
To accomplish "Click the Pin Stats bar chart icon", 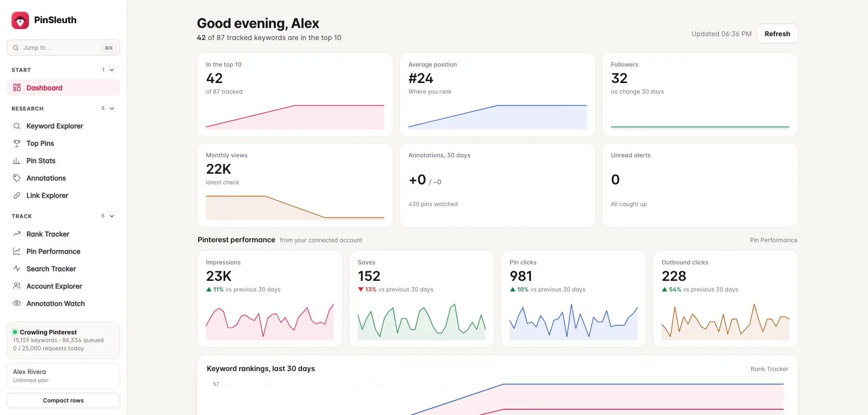I will (17, 161).
